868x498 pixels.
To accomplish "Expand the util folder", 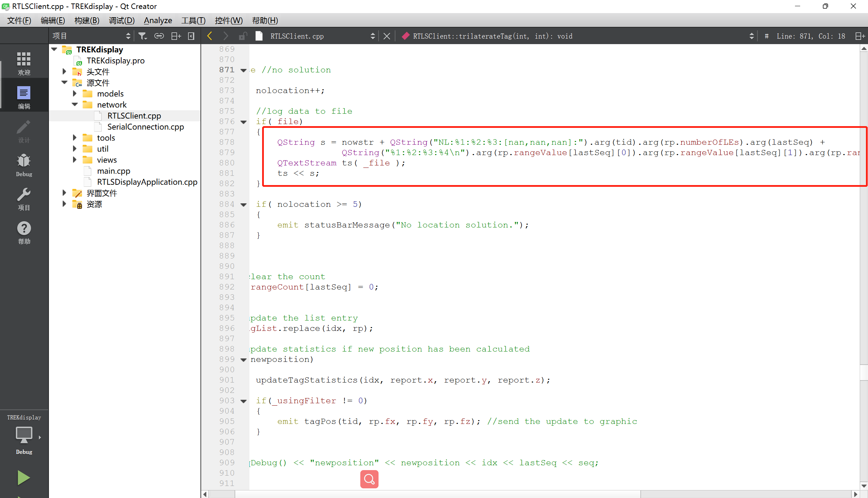I will click(x=74, y=149).
